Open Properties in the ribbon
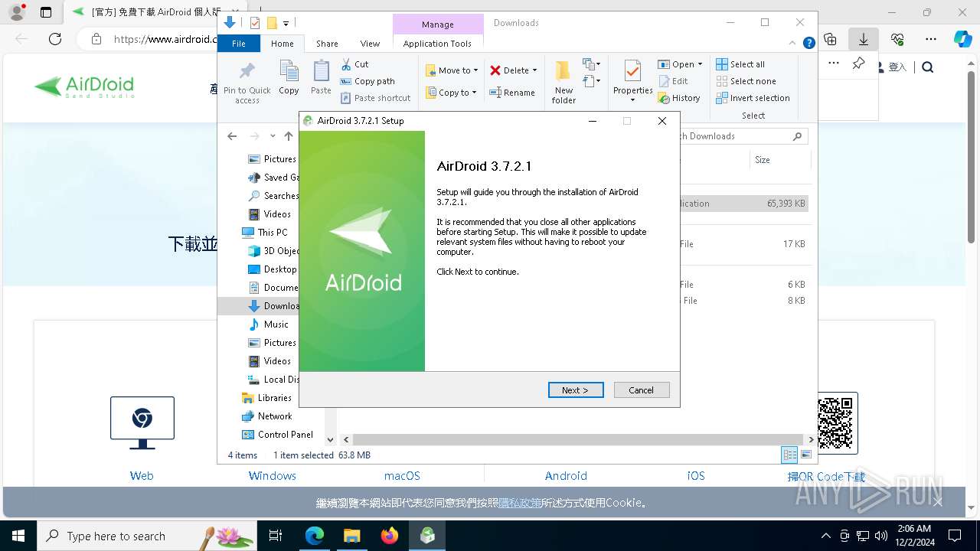 tap(632, 82)
